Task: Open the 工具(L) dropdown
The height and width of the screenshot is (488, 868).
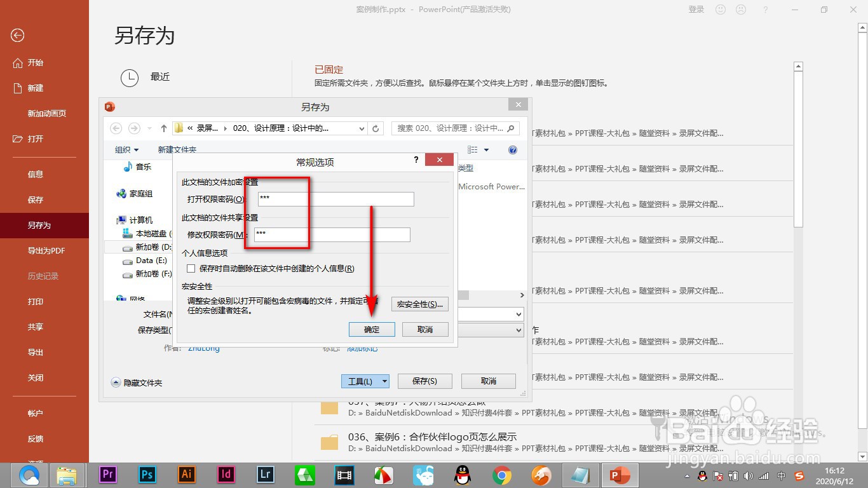Action: (x=365, y=381)
